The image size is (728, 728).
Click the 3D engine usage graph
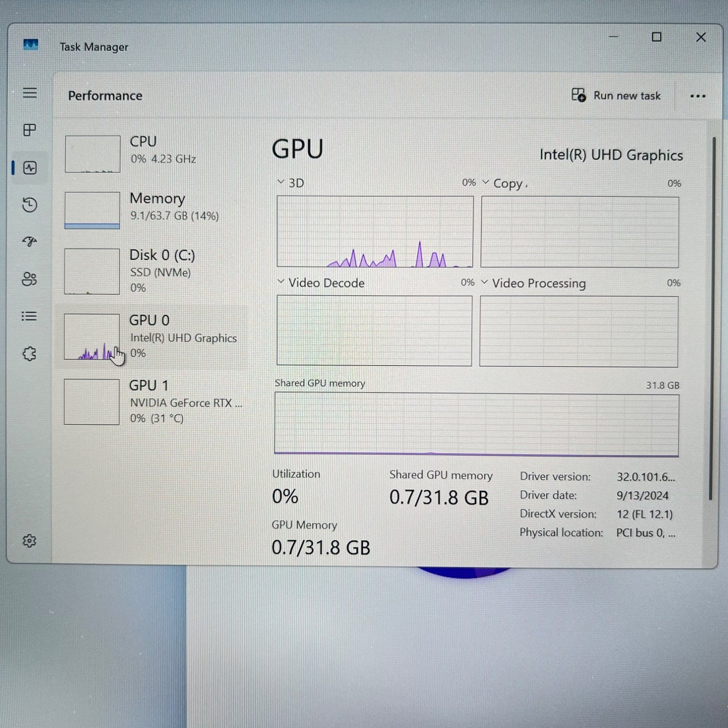(x=375, y=232)
